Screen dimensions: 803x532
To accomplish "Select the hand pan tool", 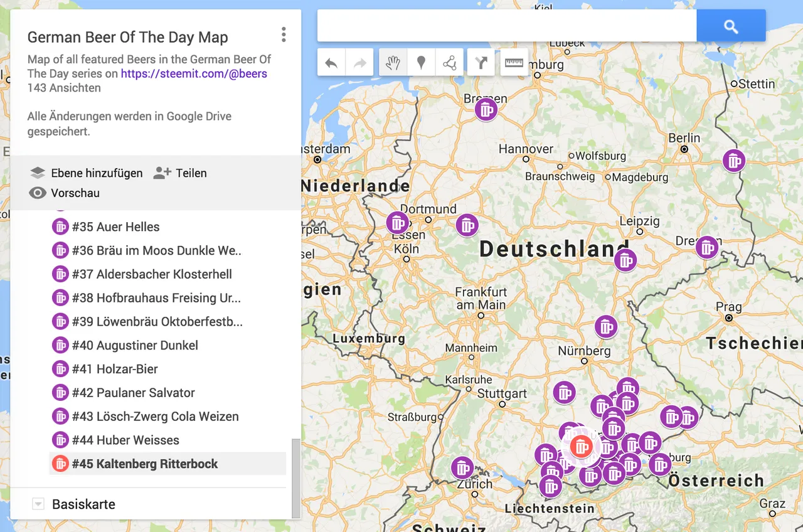I will pos(393,63).
